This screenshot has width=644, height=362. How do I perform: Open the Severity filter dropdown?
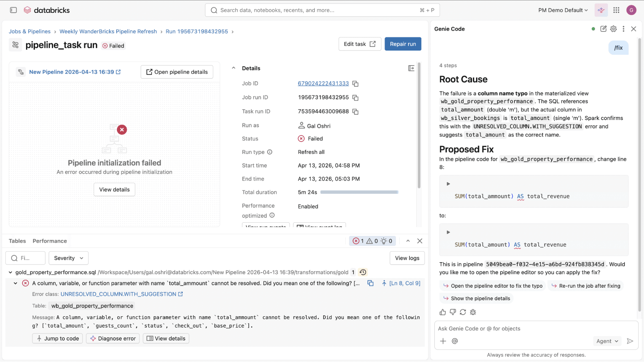click(x=68, y=258)
